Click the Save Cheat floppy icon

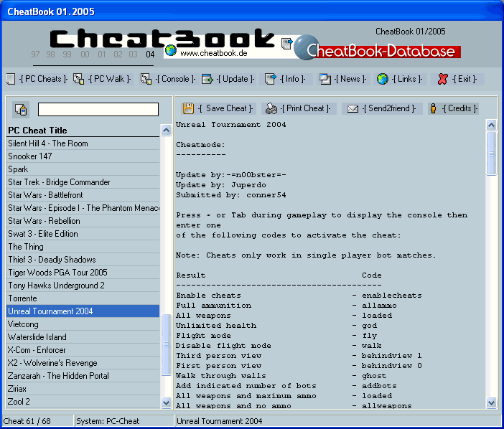click(188, 108)
